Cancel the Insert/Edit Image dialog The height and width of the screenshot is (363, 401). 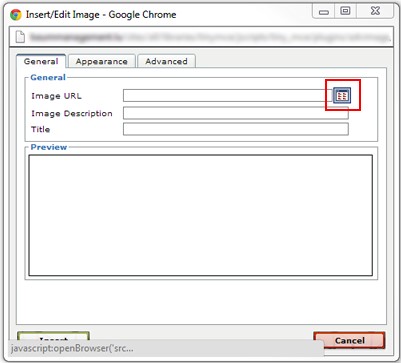click(x=349, y=340)
